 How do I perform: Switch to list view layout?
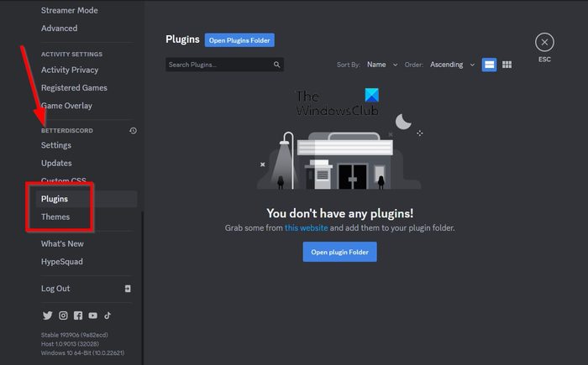[489, 65]
